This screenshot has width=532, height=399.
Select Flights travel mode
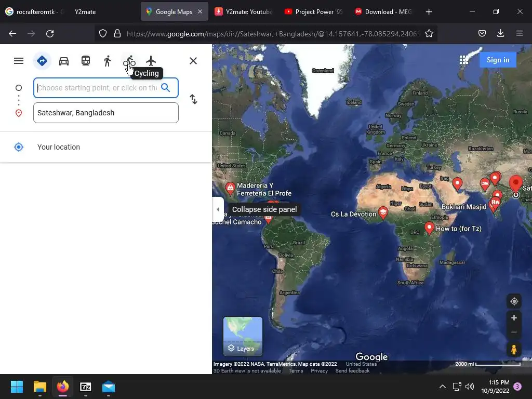[151, 61]
